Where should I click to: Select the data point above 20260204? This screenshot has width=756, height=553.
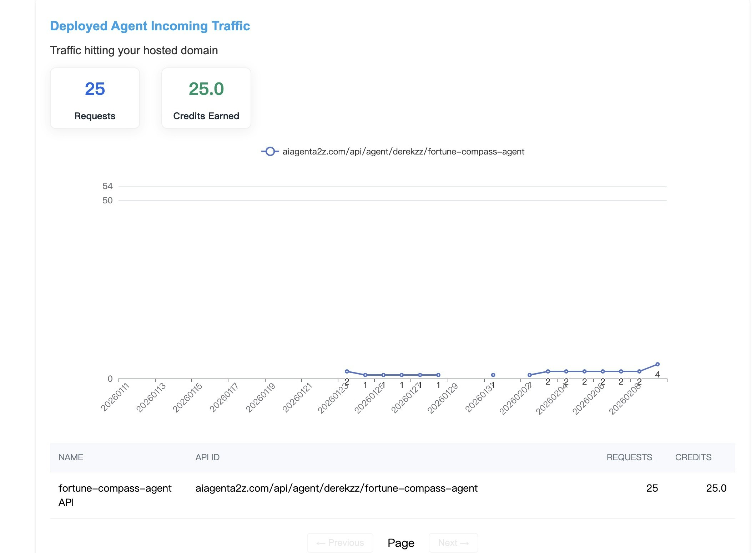click(x=566, y=372)
